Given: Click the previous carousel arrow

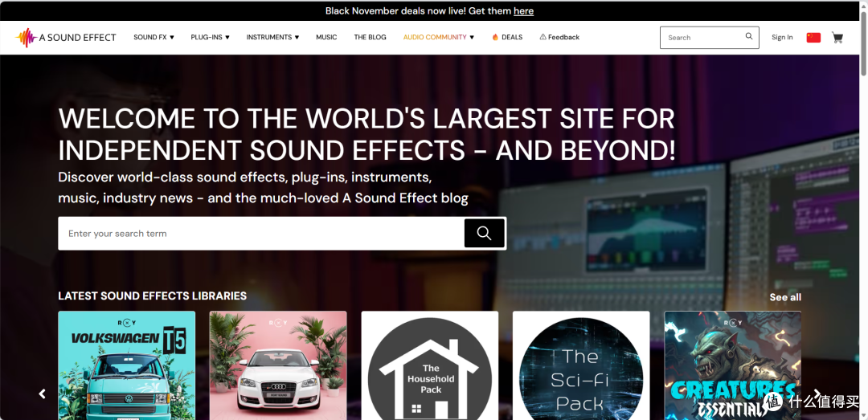Looking at the screenshot, I should pos(42,393).
